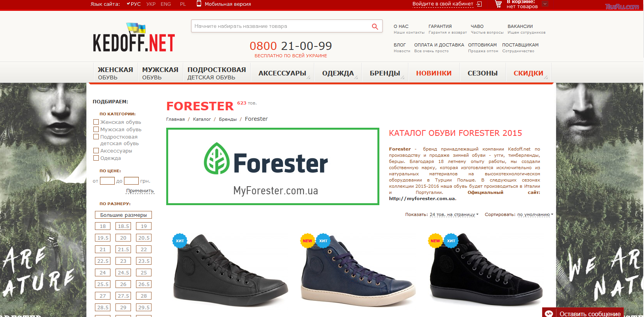Select the Большие размеры size button

[x=124, y=215]
